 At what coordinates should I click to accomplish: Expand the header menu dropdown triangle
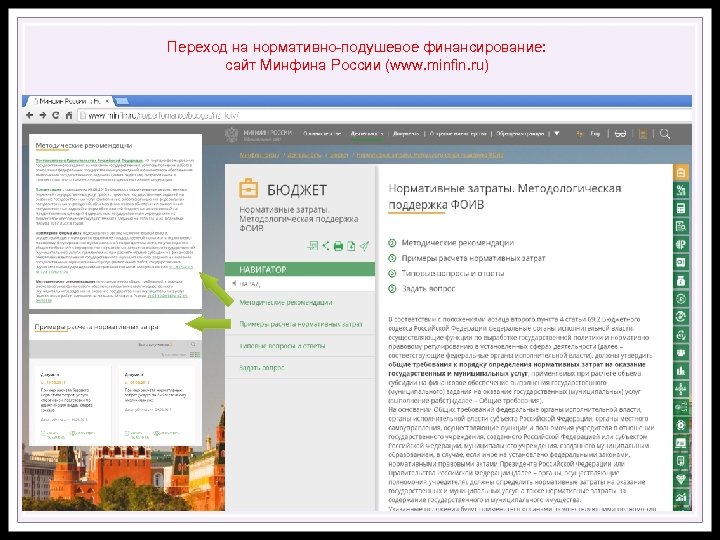557,134
